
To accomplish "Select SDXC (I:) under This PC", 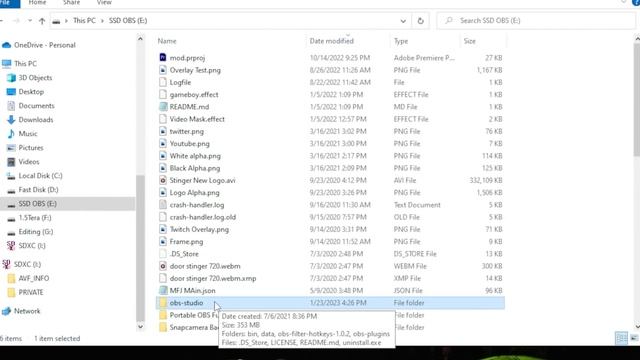I will click(x=32, y=246).
